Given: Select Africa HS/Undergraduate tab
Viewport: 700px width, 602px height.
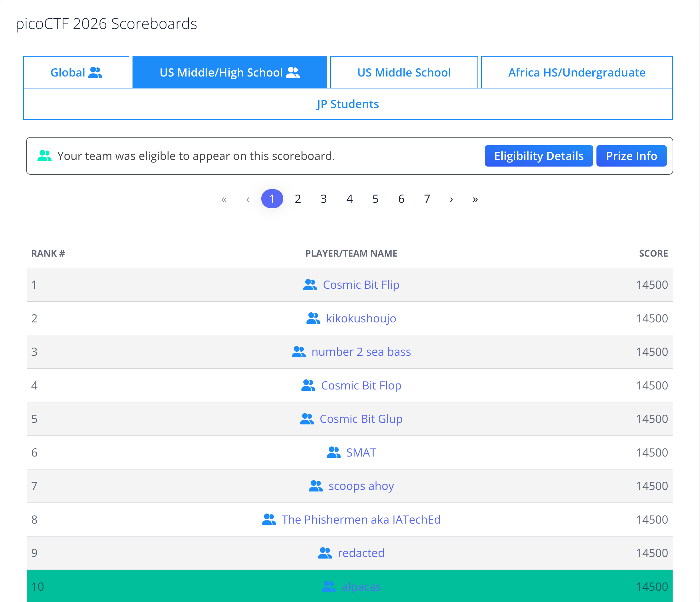Looking at the screenshot, I should (577, 72).
